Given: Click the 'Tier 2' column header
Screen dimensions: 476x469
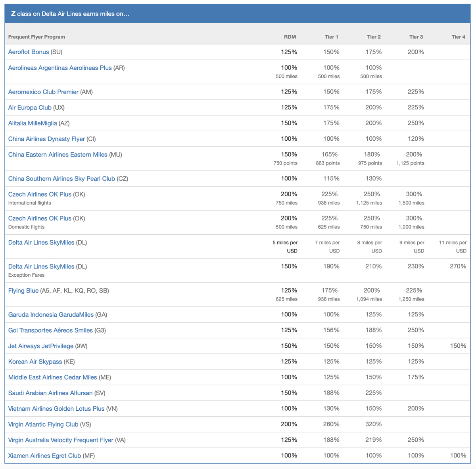Looking at the screenshot, I should pos(374,37).
